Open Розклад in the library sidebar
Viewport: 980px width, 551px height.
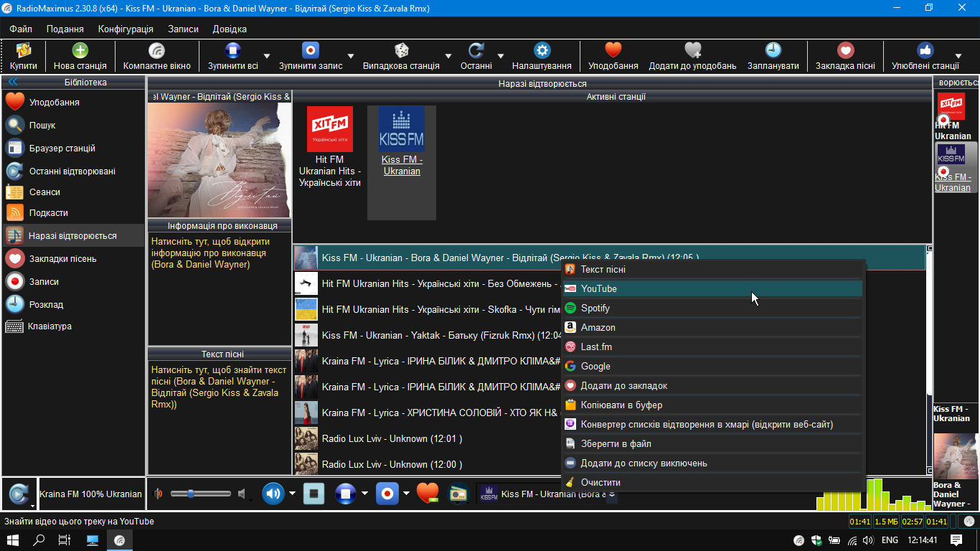[x=73, y=305]
